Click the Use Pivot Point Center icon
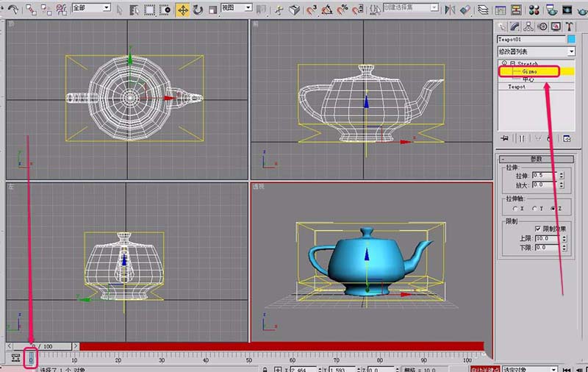This screenshot has height=372, width=588. pyautogui.click(x=262, y=10)
